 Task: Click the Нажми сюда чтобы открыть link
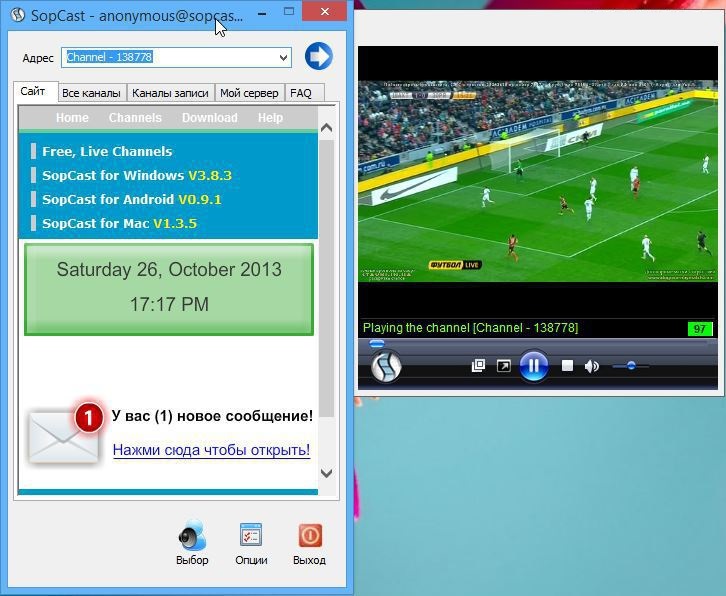point(211,450)
